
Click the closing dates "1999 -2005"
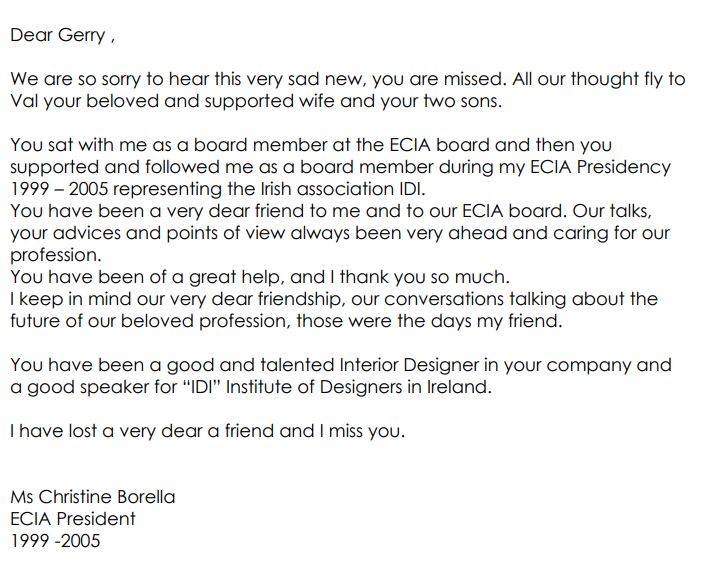click(x=55, y=541)
